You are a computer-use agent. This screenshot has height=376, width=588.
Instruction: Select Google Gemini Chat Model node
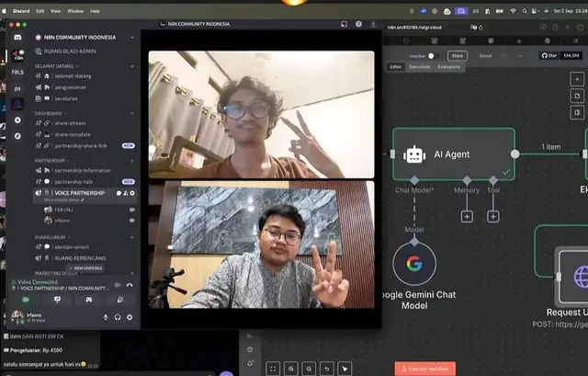(414, 264)
